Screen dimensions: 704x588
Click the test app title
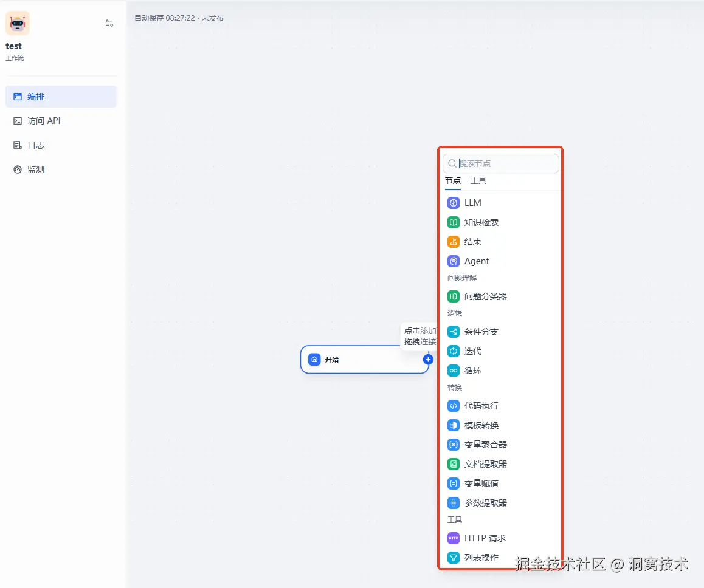[13, 46]
